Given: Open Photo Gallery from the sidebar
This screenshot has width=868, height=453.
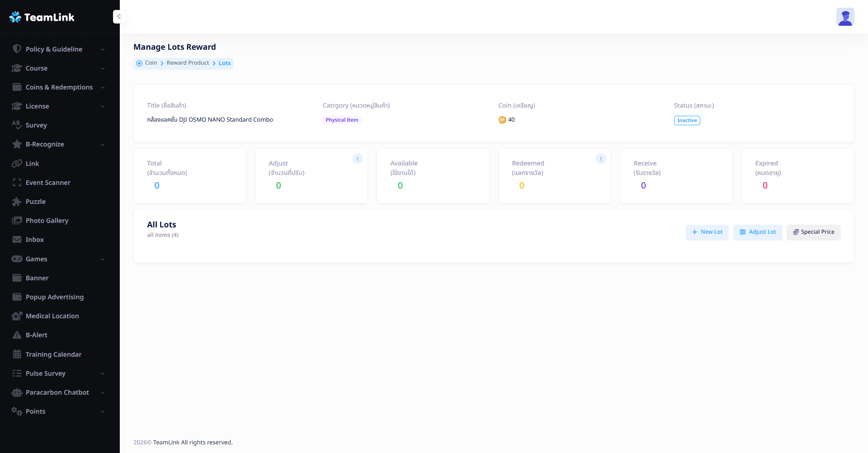Looking at the screenshot, I should click(47, 221).
